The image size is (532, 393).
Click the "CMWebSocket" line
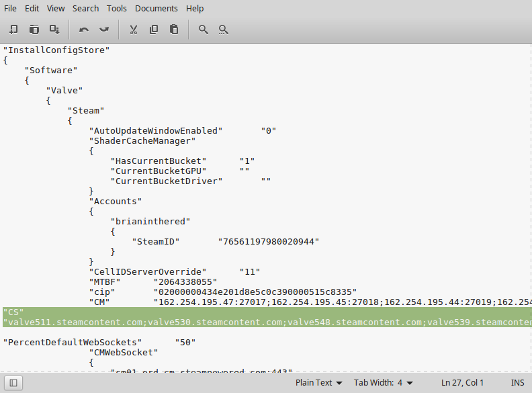[x=124, y=353]
